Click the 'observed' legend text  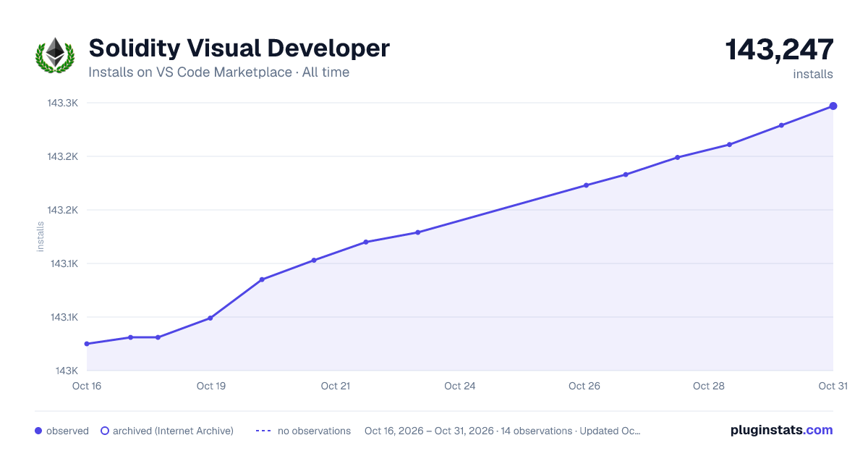tap(67, 431)
